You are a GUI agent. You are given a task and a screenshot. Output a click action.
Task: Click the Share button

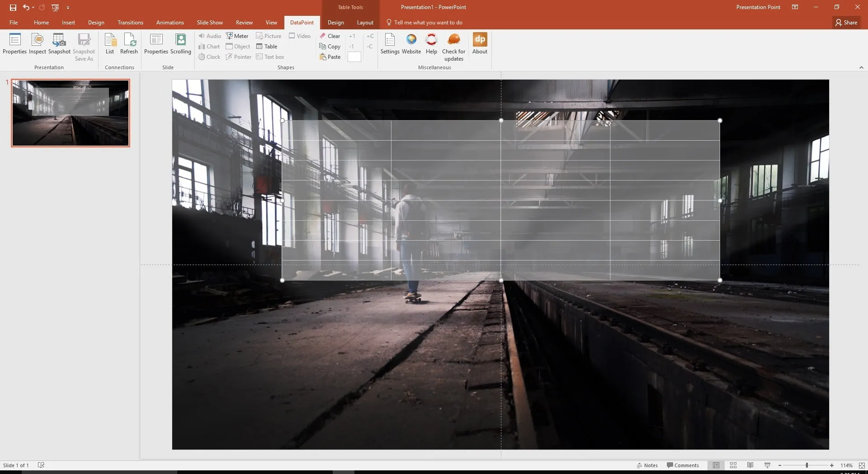pyautogui.click(x=846, y=23)
